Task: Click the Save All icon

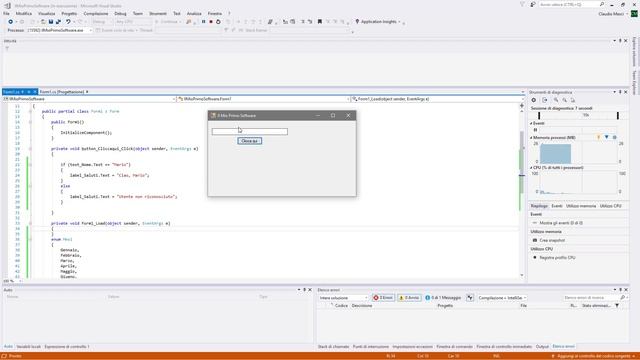Action: click(x=58, y=22)
